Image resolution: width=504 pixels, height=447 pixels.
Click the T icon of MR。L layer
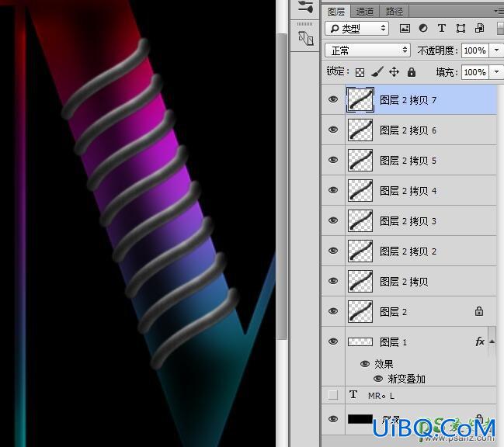coord(353,394)
